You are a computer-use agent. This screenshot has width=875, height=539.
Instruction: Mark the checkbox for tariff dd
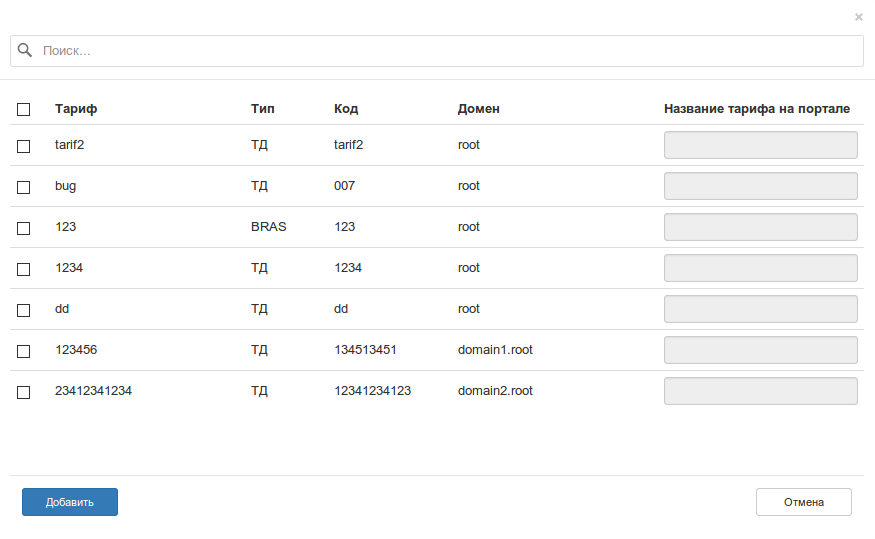(24, 310)
